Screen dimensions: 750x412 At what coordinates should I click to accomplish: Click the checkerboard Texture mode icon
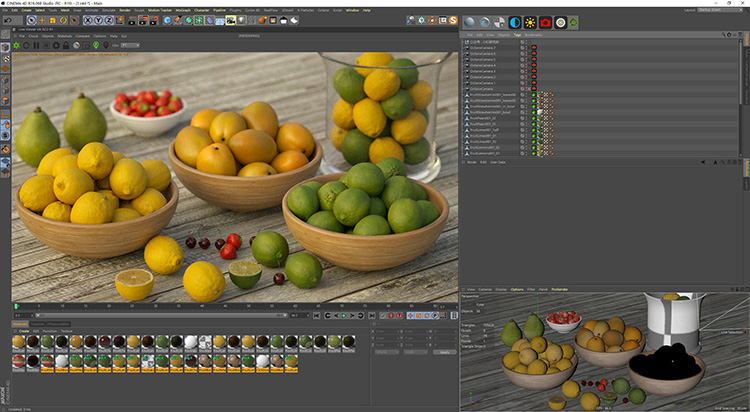click(5, 59)
